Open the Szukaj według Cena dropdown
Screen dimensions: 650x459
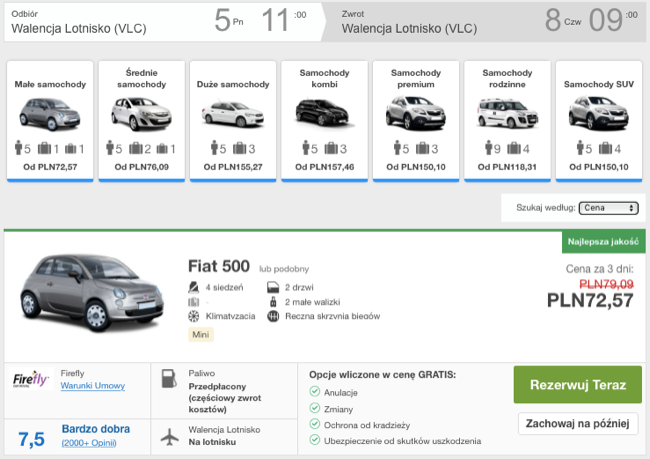(608, 208)
